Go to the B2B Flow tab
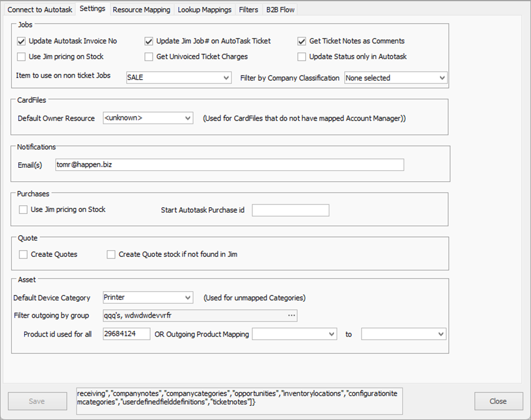 [280, 9]
